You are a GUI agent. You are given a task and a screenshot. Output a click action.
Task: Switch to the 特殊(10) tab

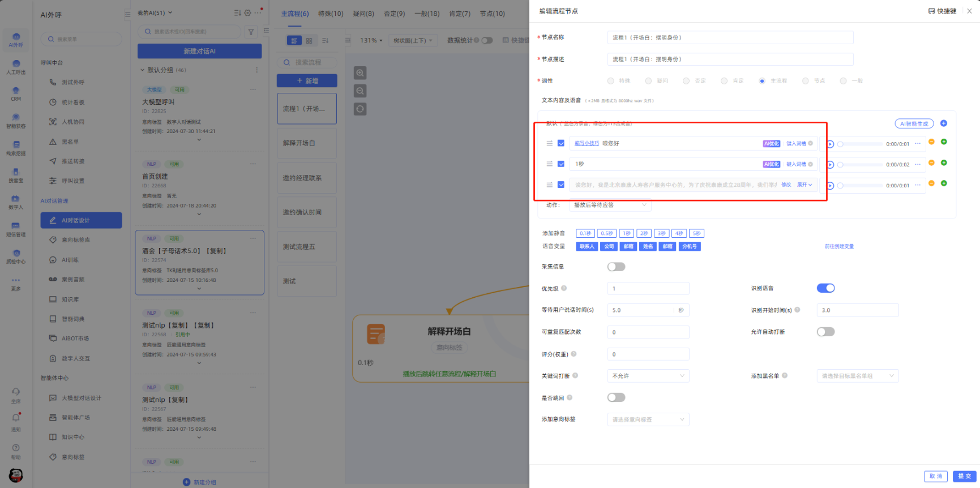331,14
